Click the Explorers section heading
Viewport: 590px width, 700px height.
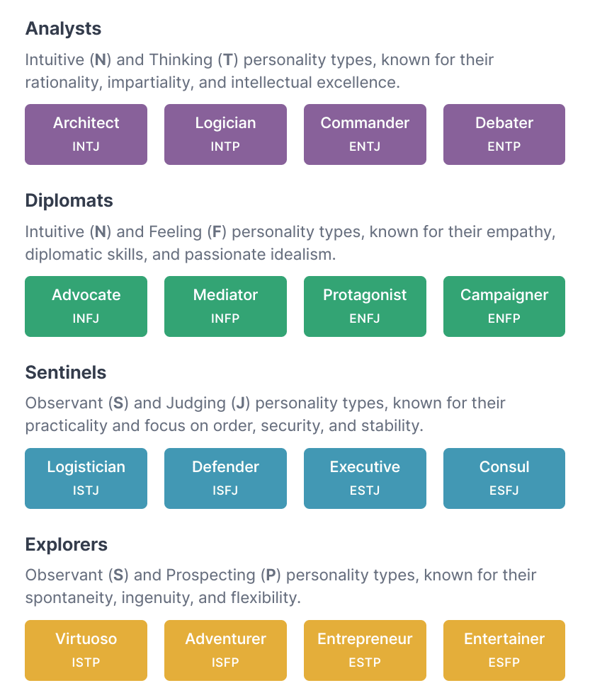[x=66, y=545]
